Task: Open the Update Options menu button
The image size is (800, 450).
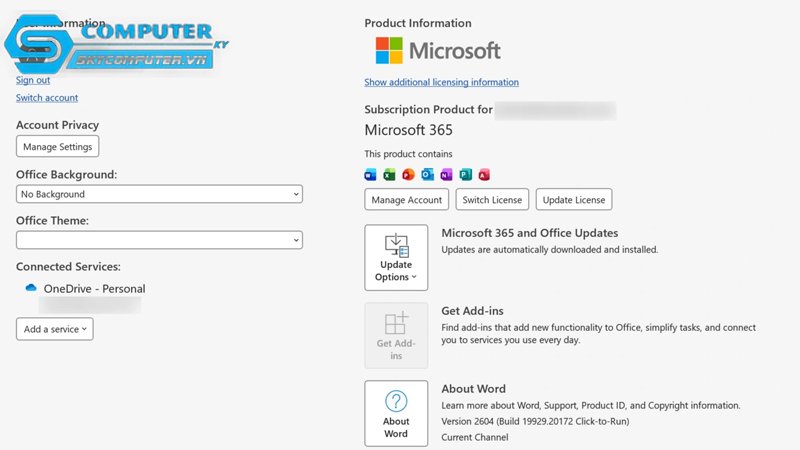Action: (396, 258)
